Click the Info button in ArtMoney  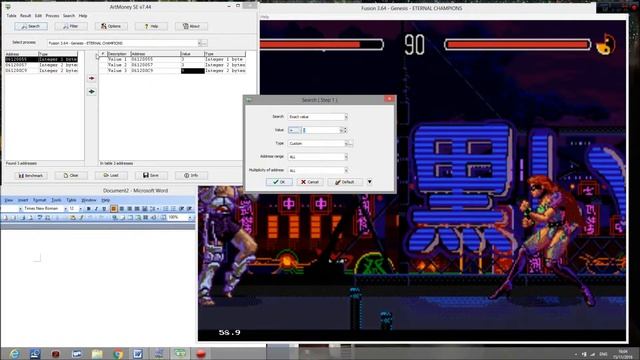(x=191, y=176)
